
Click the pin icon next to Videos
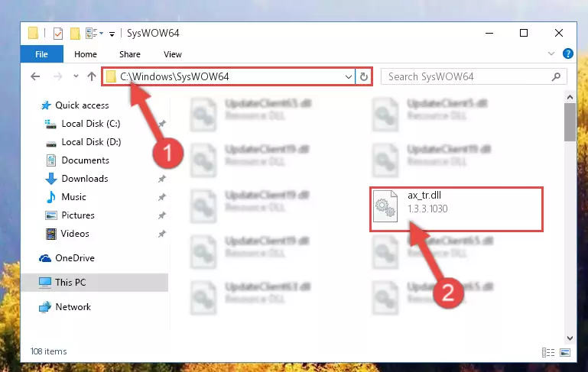pos(161,234)
